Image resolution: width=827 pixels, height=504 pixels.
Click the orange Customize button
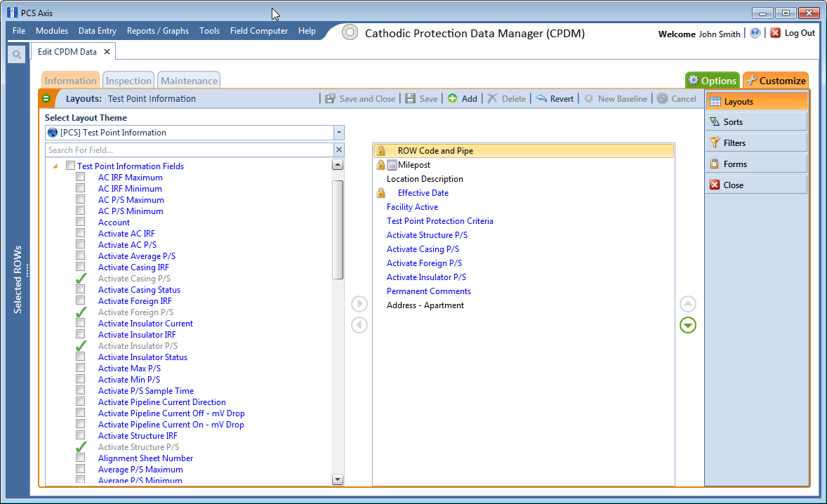click(x=776, y=80)
